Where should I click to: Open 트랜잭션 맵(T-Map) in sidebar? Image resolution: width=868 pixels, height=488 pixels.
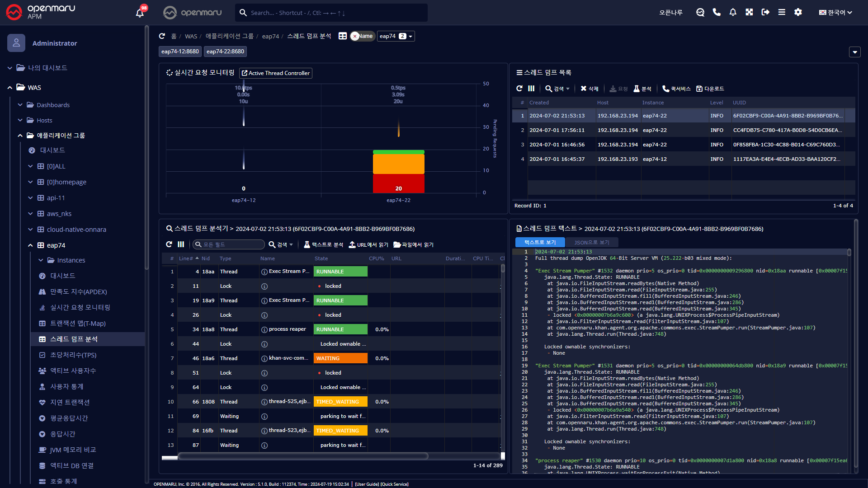(77, 324)
